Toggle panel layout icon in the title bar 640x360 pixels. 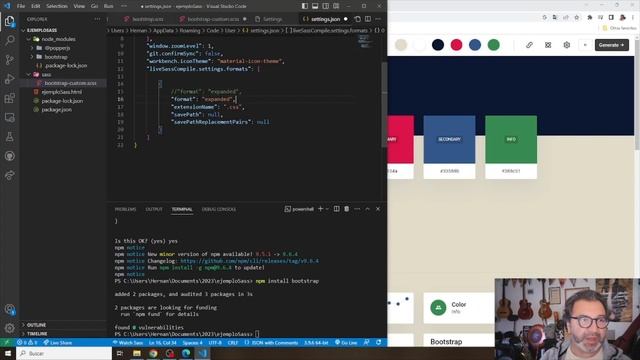[315, 6]
